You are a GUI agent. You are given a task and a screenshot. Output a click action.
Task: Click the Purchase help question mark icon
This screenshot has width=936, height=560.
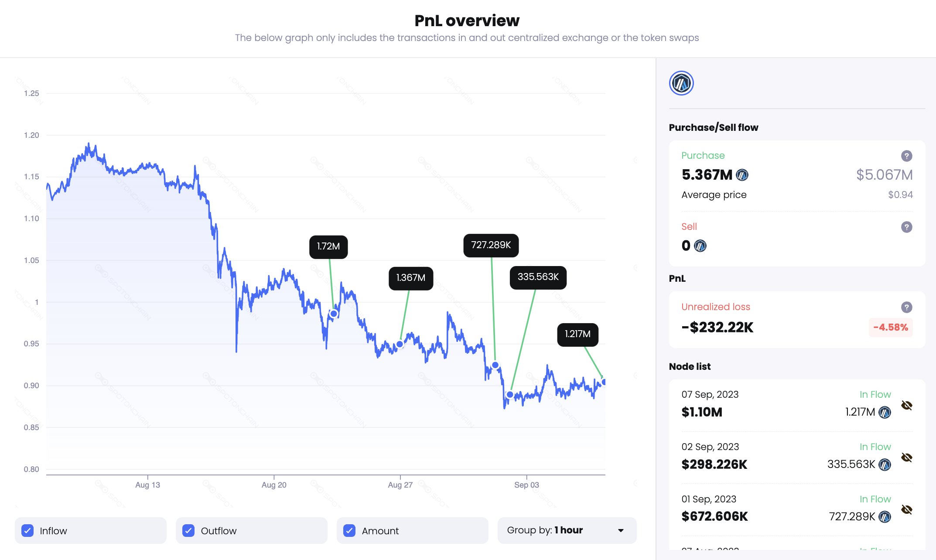click(x=906, y=156)
